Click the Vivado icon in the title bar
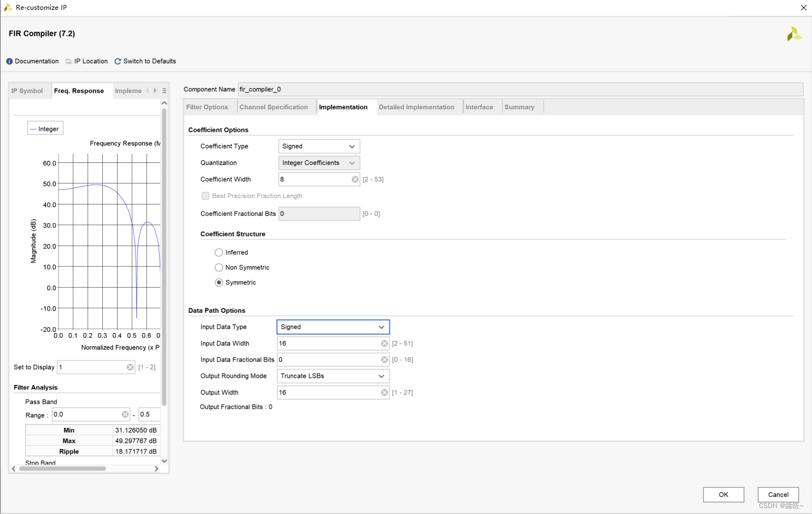The image size is (812, 514). click(x=8, y=8)
